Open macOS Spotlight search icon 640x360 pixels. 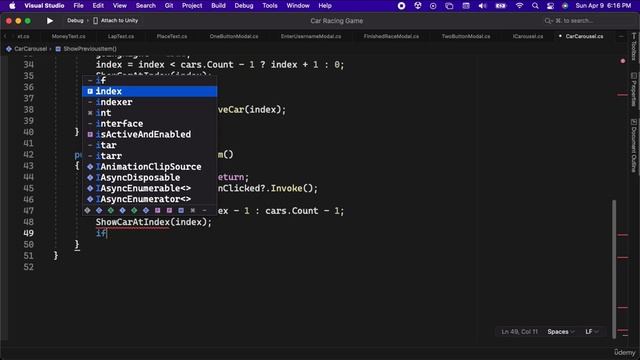point(535,6)
